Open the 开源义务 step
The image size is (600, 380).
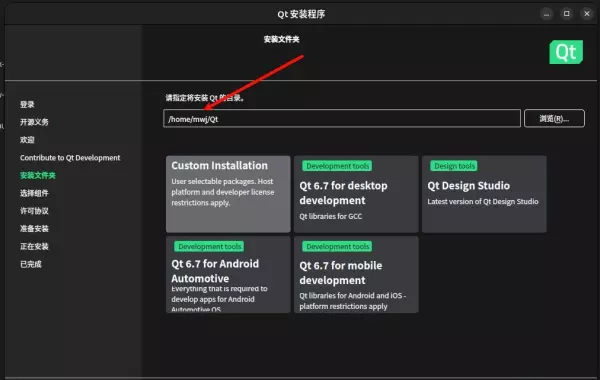coord(34,122)
